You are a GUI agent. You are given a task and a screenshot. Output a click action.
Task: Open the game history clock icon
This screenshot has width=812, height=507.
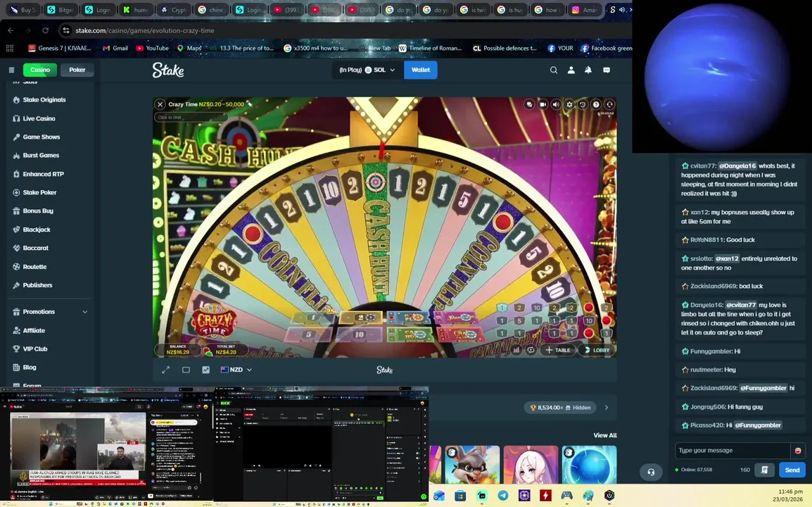click(x=583, y=104)
